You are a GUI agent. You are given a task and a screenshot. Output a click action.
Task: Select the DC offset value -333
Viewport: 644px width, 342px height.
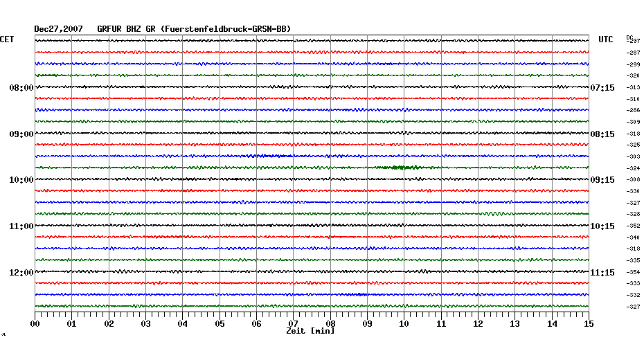point(634,283)
